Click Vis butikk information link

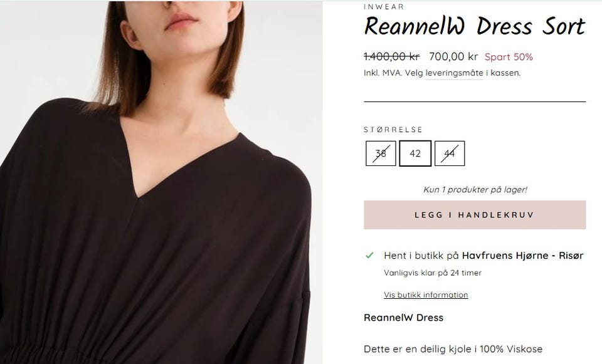pyautogui.click(x=426, y=295)
